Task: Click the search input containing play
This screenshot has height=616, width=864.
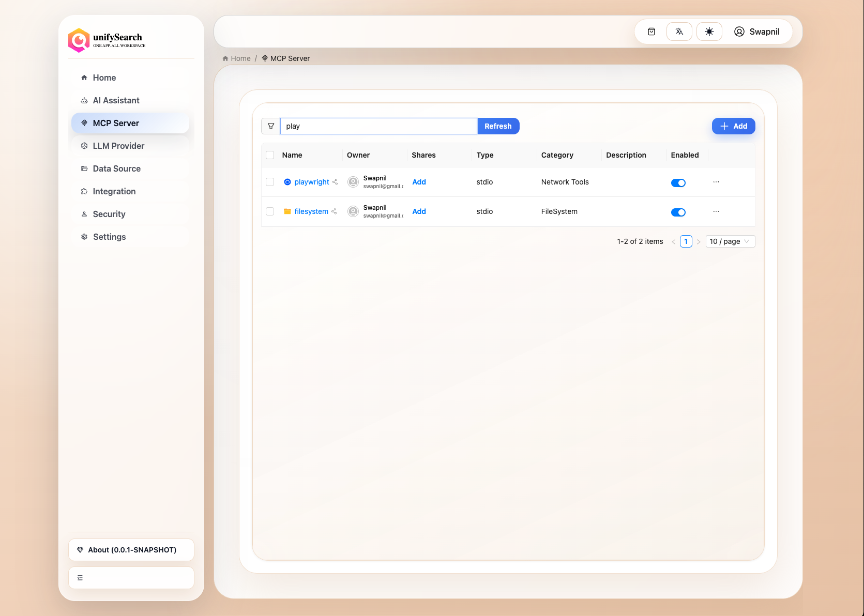Action: 378,126
